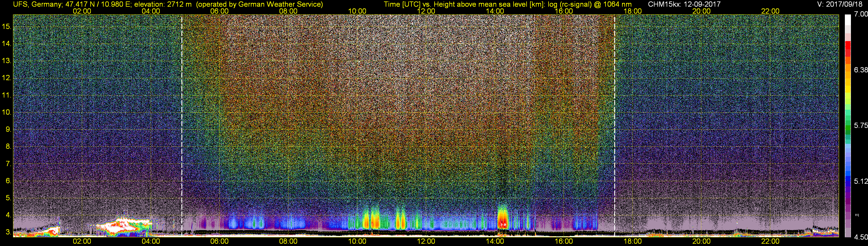
Task: Click the white cloud layer near 03:00
Action: [125, 225]
